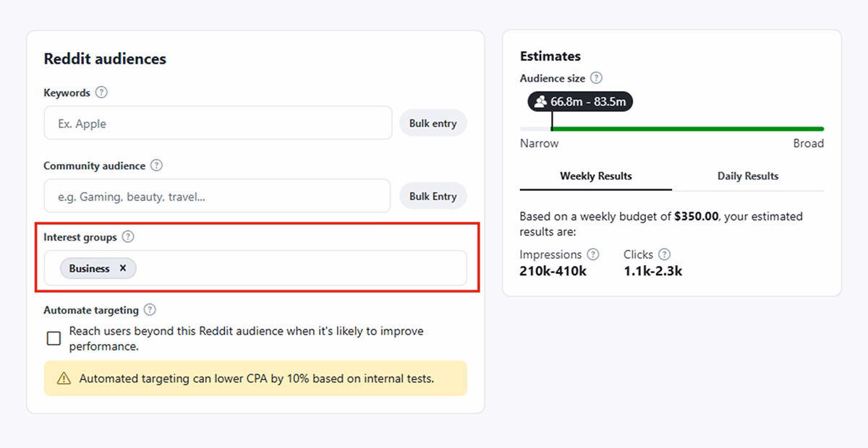868x448 pixels.
Task: Select the Weekly Results tab
Action: 595,176
